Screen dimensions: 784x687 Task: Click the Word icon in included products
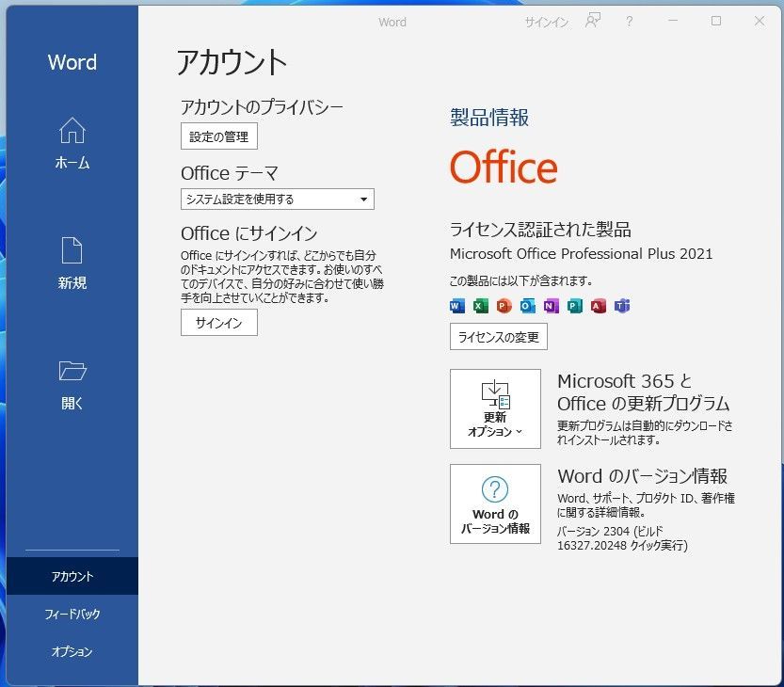[456, 306]
